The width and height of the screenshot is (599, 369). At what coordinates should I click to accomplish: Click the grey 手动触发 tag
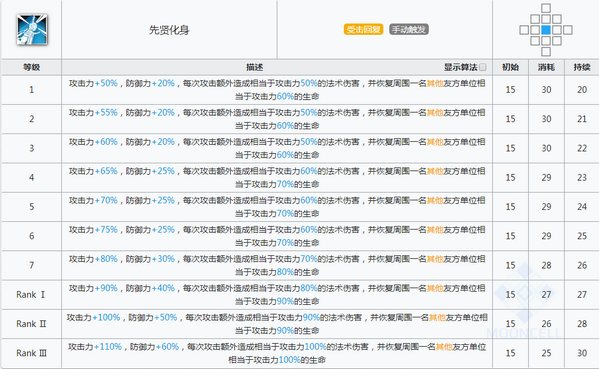pos(409,29)
